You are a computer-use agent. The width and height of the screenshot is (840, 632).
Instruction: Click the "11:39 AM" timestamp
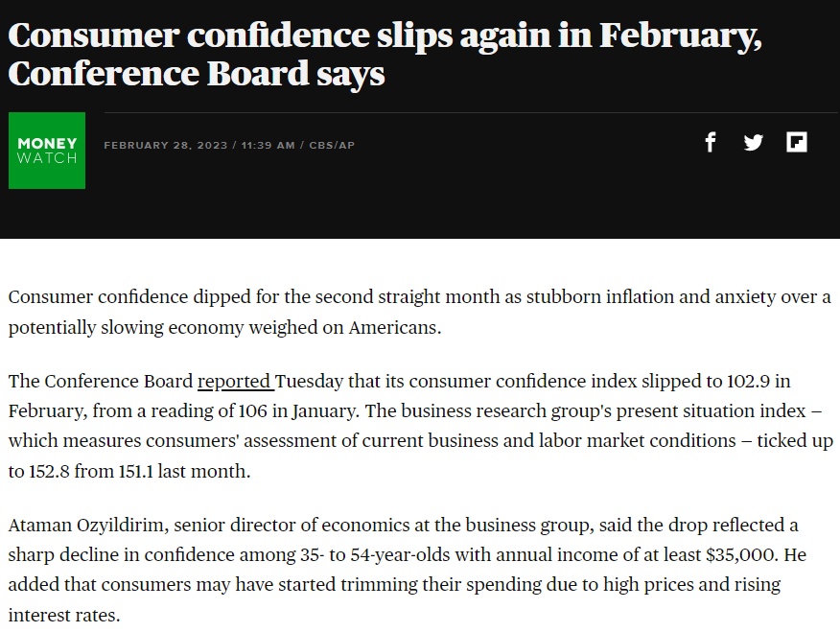(x=268, y=145)
